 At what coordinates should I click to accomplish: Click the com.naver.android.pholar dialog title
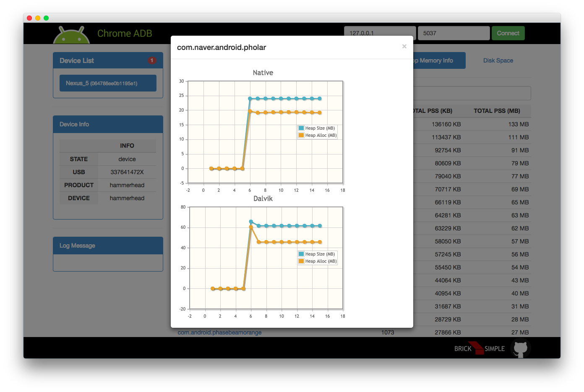222,47
